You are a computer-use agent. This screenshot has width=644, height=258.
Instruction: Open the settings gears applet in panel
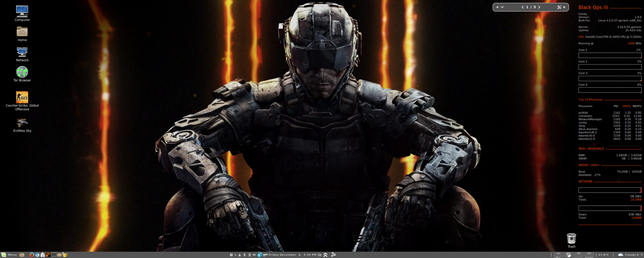334,255
